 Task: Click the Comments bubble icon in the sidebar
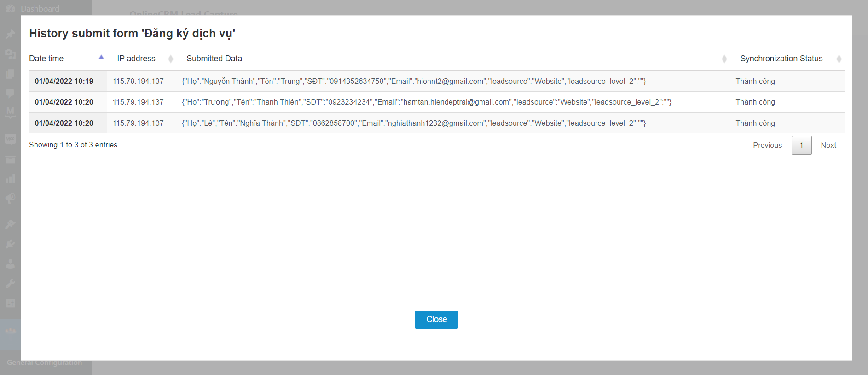[x=10, y=93]
